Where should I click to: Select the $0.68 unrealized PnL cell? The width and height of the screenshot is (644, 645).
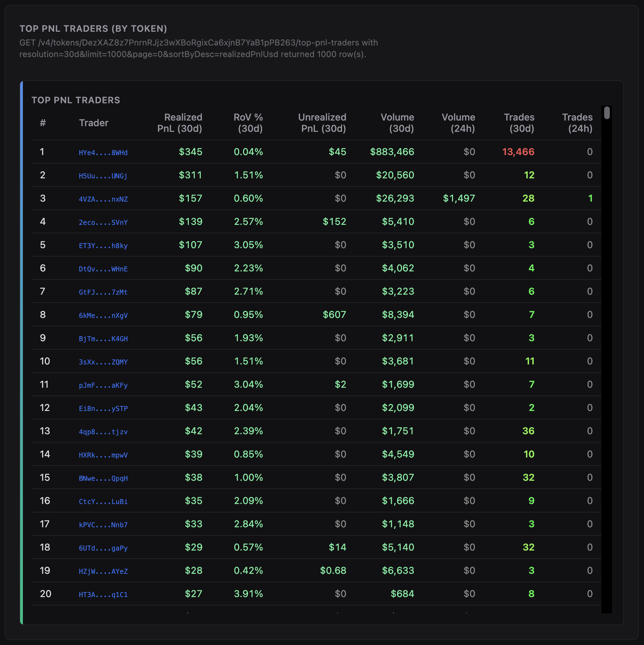click(333, 571)
